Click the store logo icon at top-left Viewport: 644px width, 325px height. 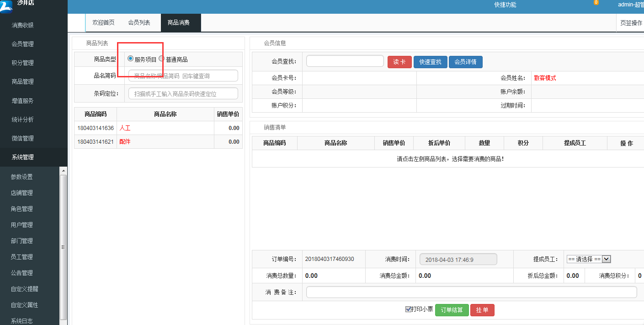click(6, 5)
